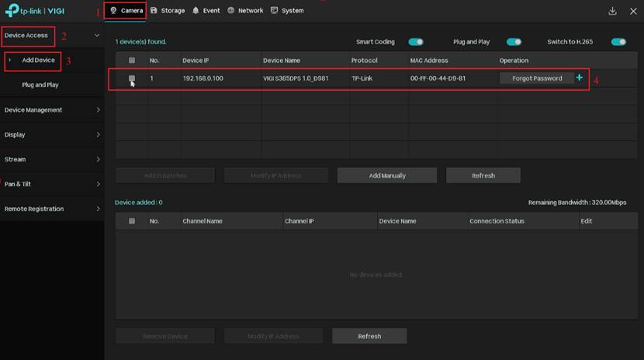
Task: Click the download icon in top bar
Action: click(x=612, y=11)
